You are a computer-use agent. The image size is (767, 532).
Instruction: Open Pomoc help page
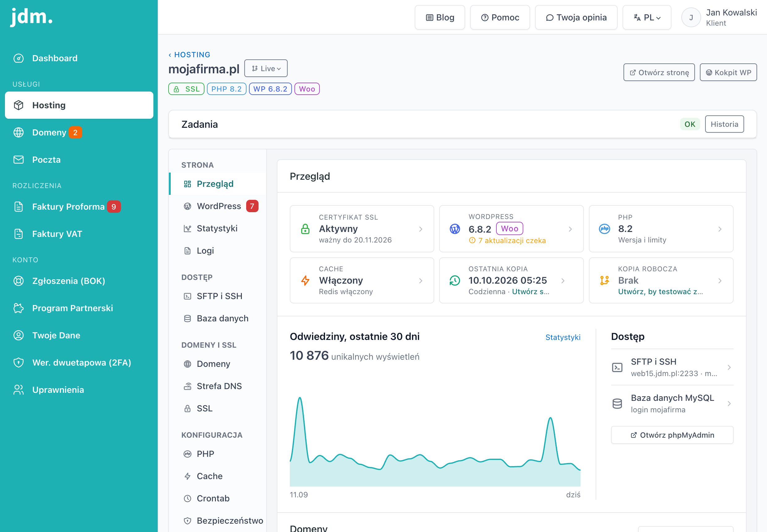[500, 17]
